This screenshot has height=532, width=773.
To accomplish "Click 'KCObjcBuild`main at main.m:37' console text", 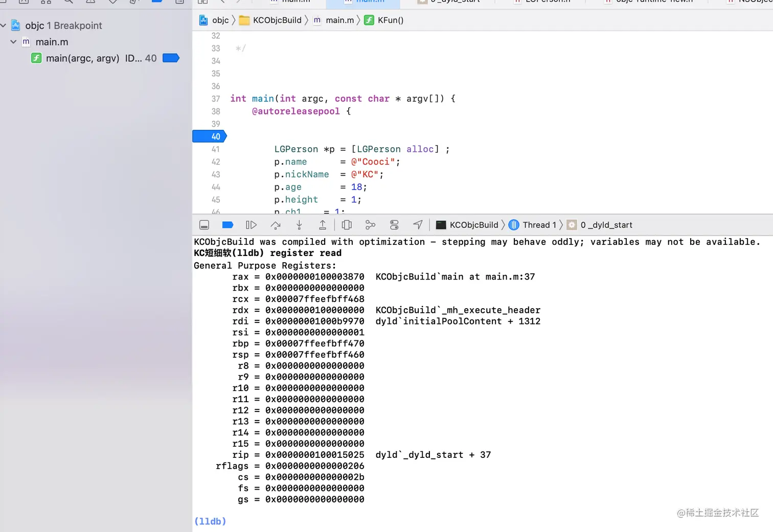I will (x=455, y=277).
